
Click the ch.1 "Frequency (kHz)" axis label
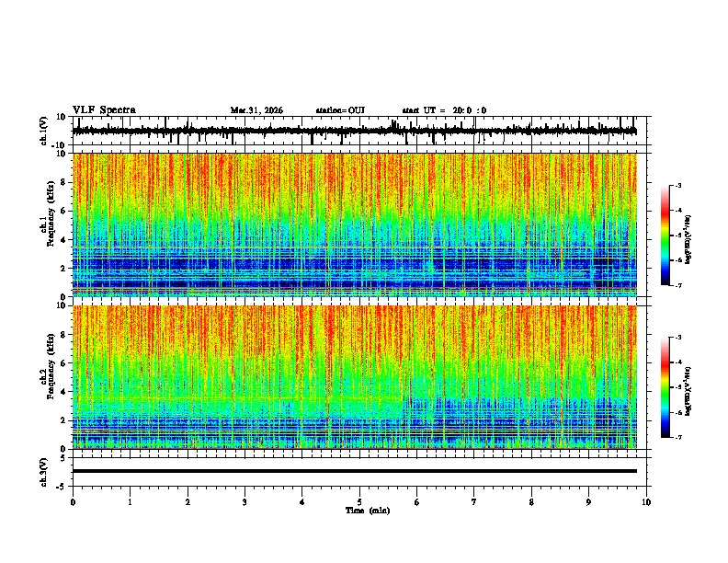click(x=51, y=213)
